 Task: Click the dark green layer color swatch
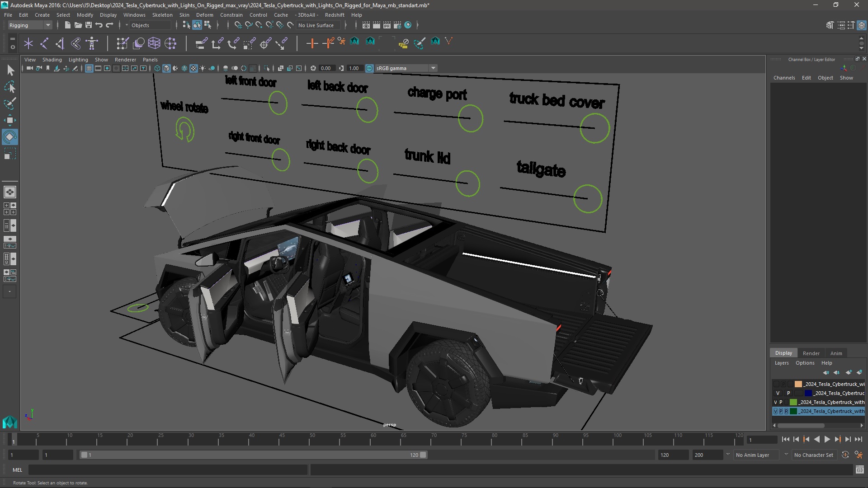(x=793, y=411)
